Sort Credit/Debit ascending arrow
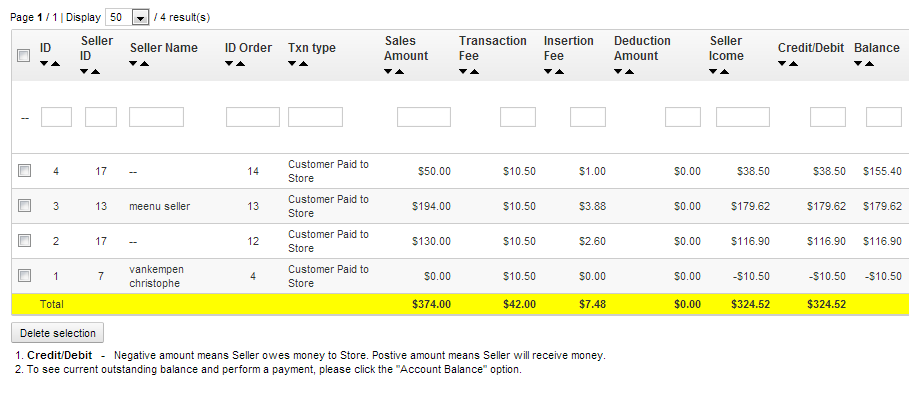Screen dimensions: 909x395 (x=793, y=63)
